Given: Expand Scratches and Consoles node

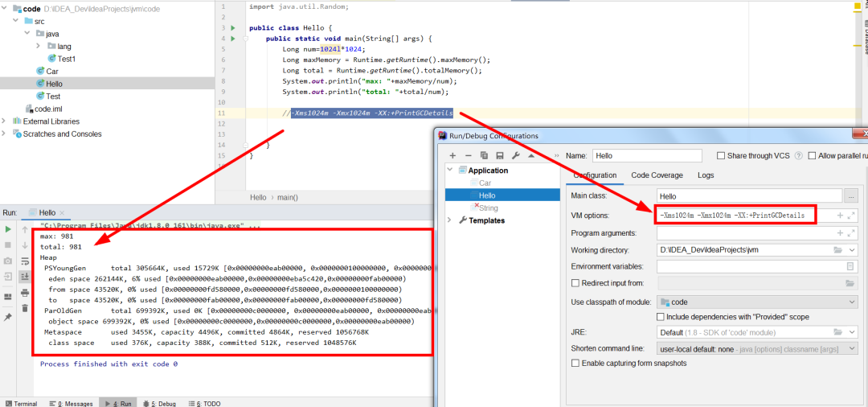Looking at the screenshot, I should 5,134.
